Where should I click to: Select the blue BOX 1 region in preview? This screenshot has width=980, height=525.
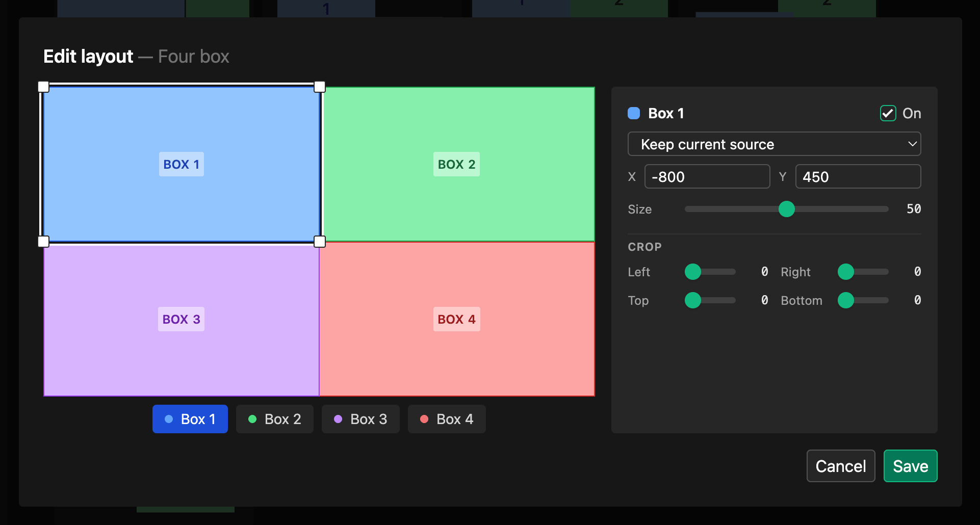pyautogui.click(x=182, y=164)
